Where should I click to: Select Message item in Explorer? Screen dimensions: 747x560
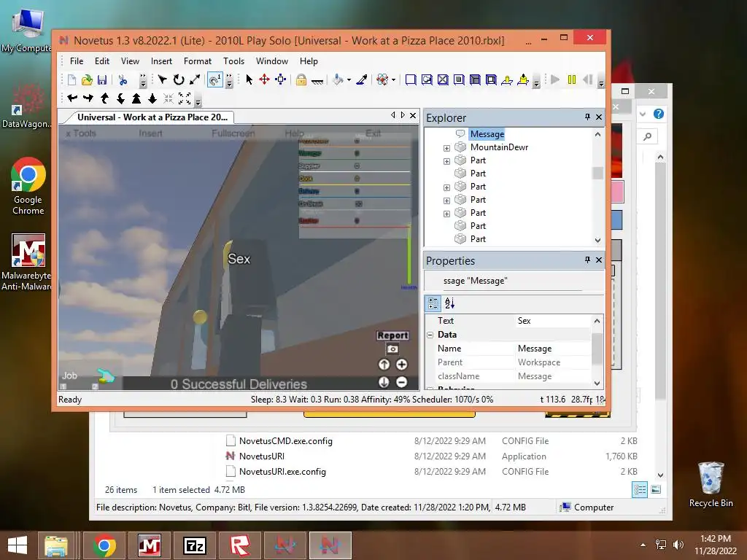[x=487, y=134]
